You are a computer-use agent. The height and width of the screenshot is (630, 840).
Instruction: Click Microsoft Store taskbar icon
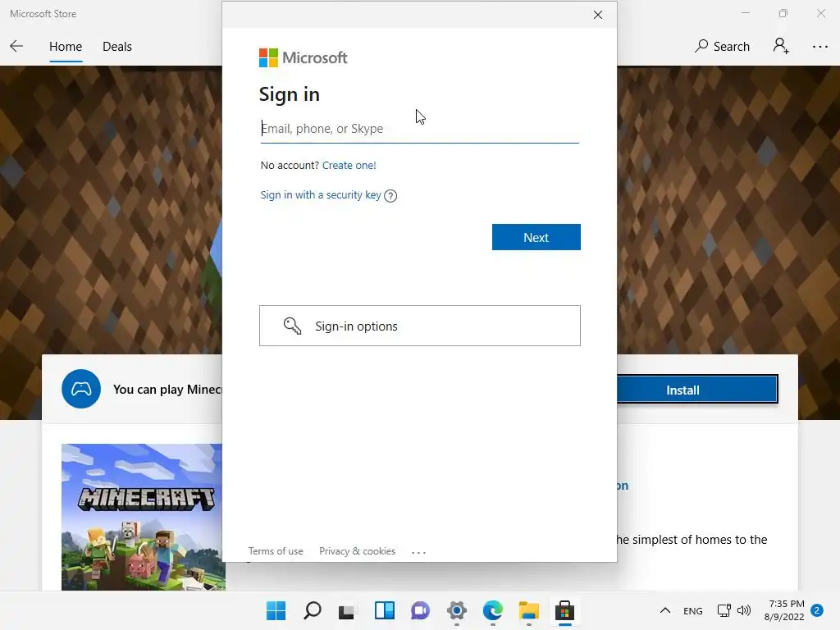(x=564, y=610)
